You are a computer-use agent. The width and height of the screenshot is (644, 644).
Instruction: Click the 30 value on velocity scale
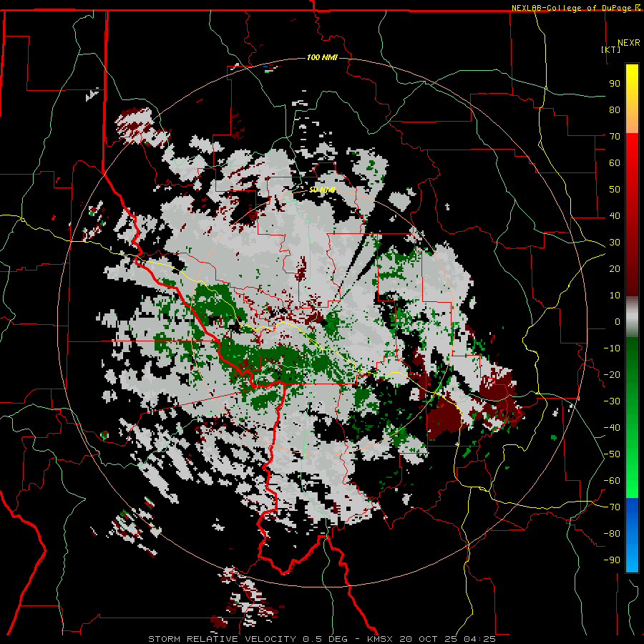pyautogui.click(x=615, y=243)
